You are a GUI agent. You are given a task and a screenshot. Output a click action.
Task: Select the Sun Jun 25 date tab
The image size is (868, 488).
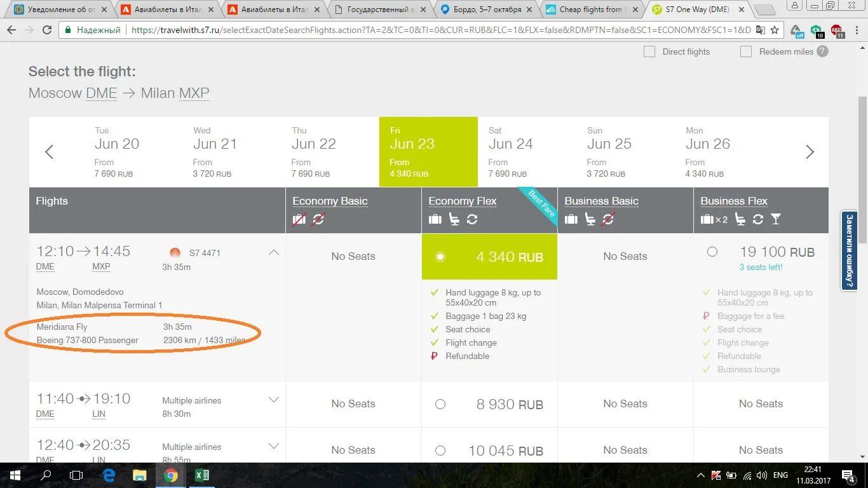pos(626,152)
